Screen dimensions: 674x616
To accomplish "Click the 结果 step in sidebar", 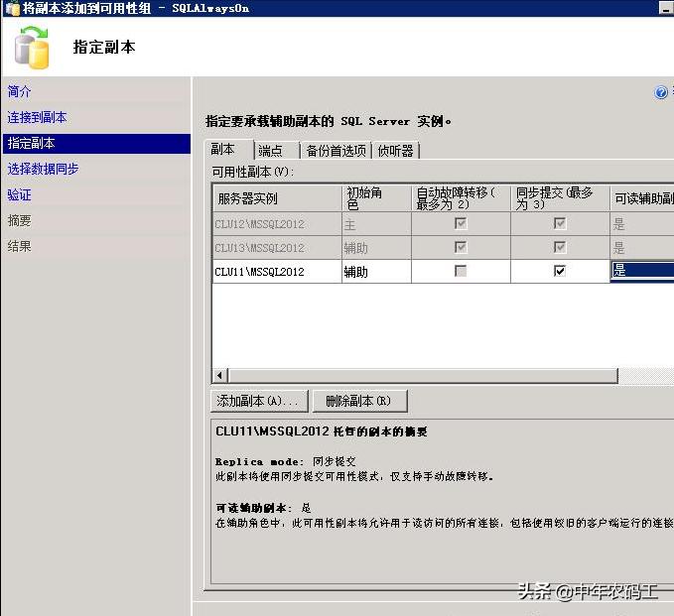I will coord(19,246).
